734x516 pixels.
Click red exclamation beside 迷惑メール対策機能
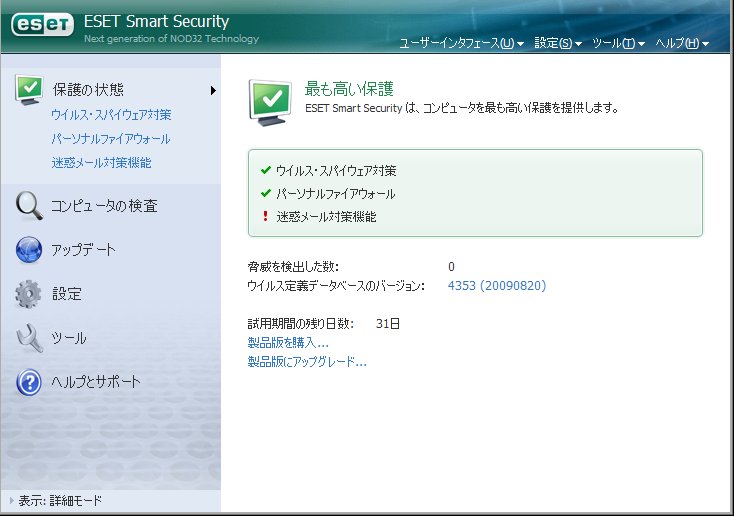pos(265,216)
